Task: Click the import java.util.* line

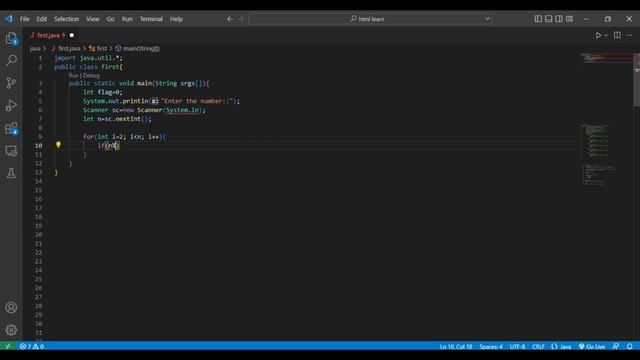Action: click(x=88, y=58)
